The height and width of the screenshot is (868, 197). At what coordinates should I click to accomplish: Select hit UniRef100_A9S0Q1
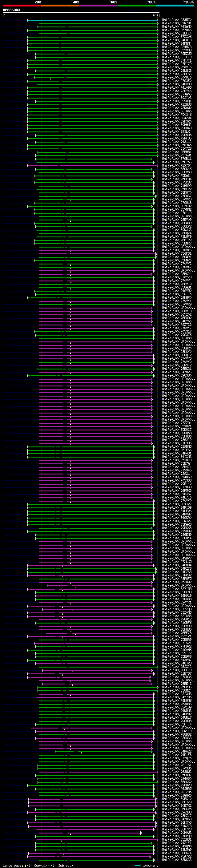pyautogui.click(x=177, y=101)
